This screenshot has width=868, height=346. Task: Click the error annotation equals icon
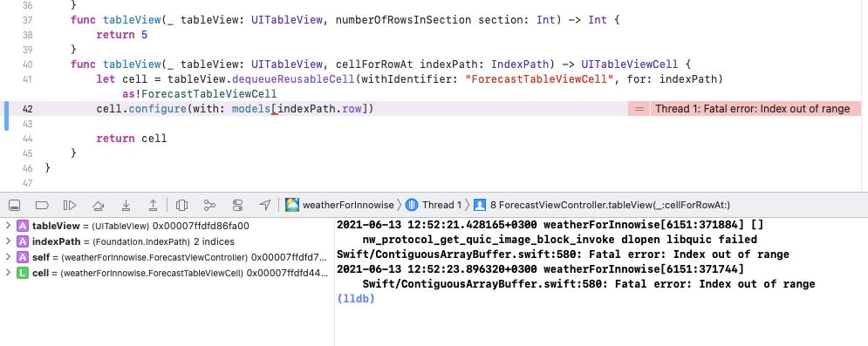(x=639, y=109)
